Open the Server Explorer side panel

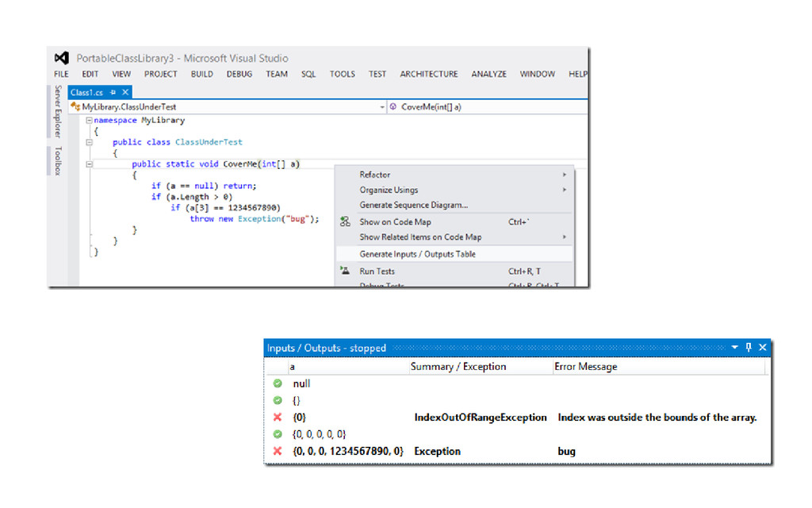[x=58, y=111]
